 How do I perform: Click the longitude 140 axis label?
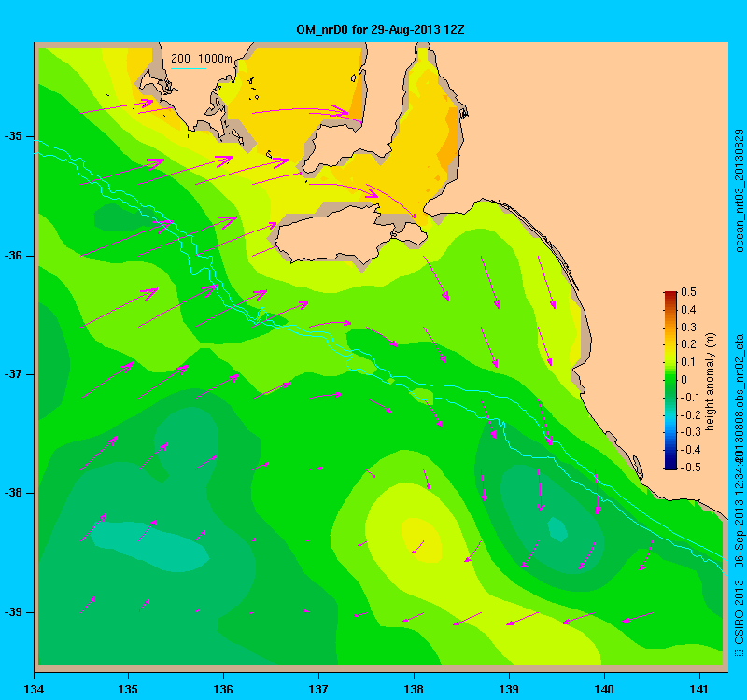[604, 689]
